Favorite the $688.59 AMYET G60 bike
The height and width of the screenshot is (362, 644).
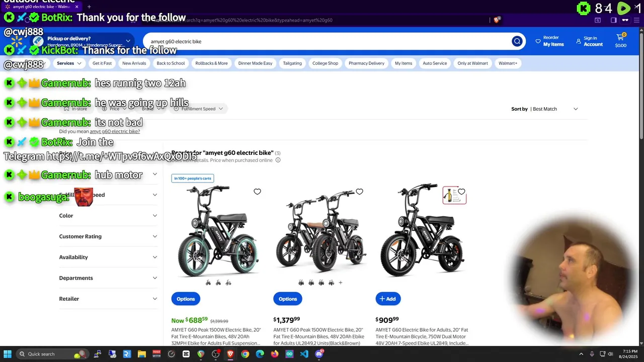click(257, 192)
